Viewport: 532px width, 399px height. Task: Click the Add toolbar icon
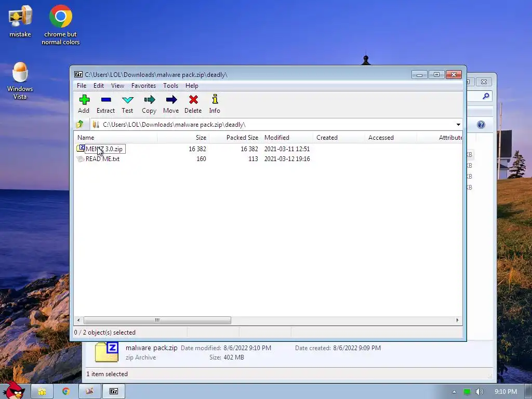(x=84, y=99)
